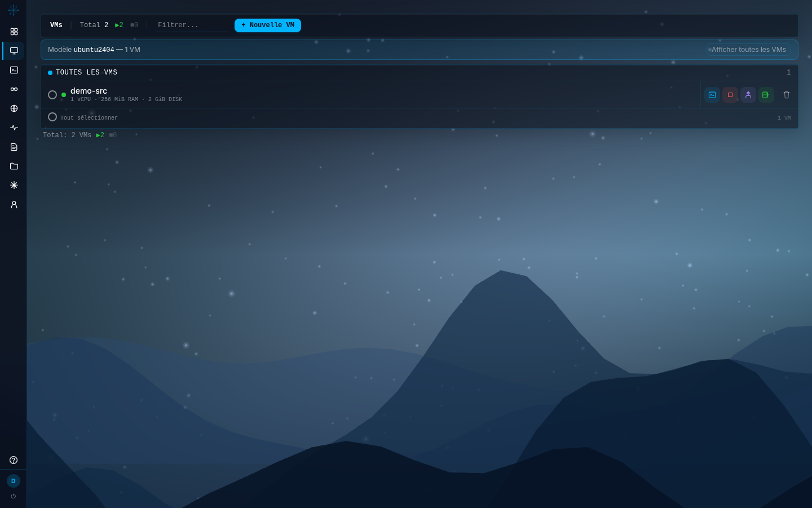Click the demo-src VM name
The height and width of the screenshot is (508, 812).
click(x=89, y=91)
